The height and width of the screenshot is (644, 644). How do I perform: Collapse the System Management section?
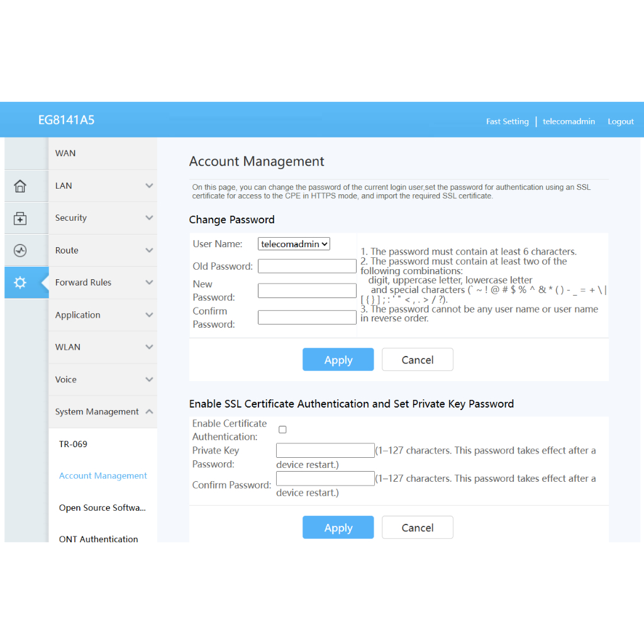pos(104,411)
